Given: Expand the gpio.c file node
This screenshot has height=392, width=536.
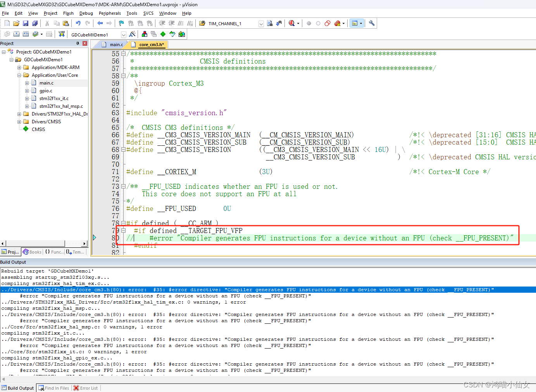Looking at the screenshot, I should (27, 91).
